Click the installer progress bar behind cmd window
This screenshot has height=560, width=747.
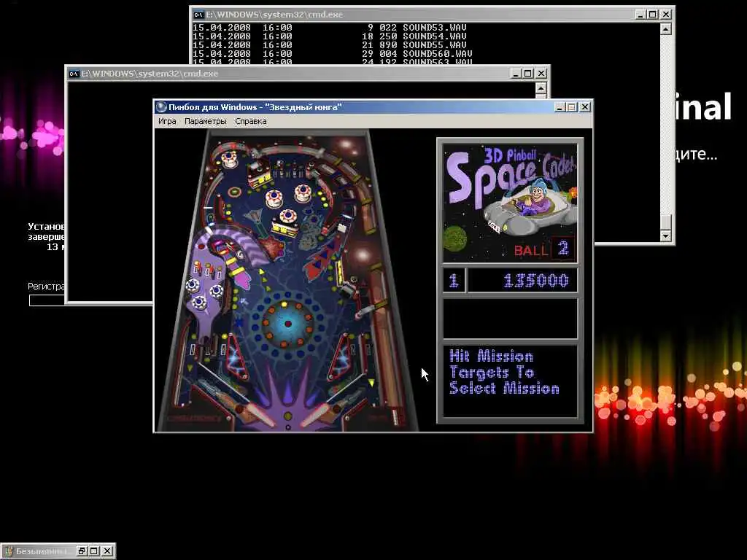pyautogui.click(x=47, y=300)
